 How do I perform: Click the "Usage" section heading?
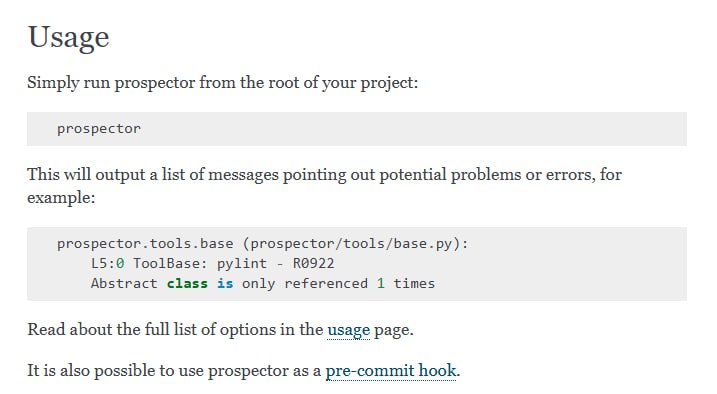coord(69,37)
